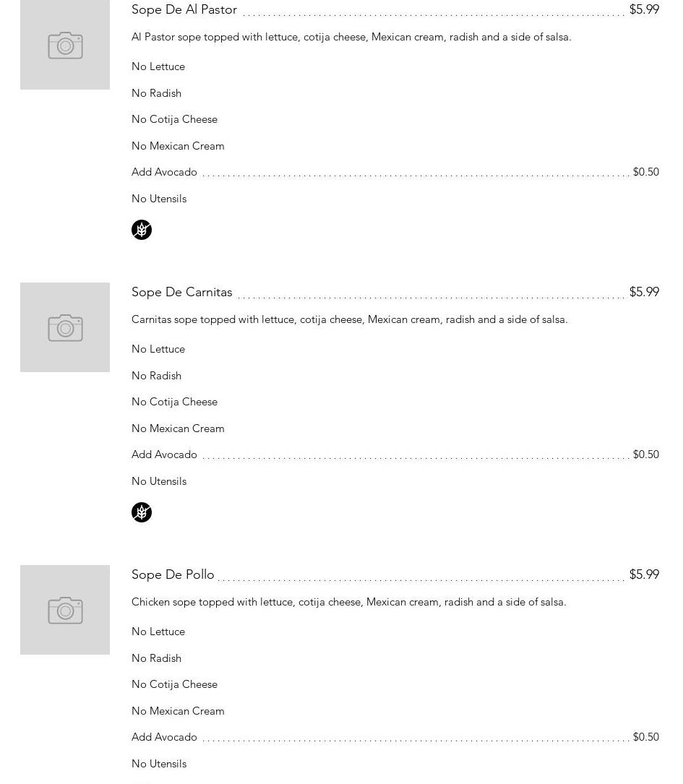Screen dimensions: 683x784
Task: Select No Utensils under Sope De Carnitas
Action: (159, 481)
